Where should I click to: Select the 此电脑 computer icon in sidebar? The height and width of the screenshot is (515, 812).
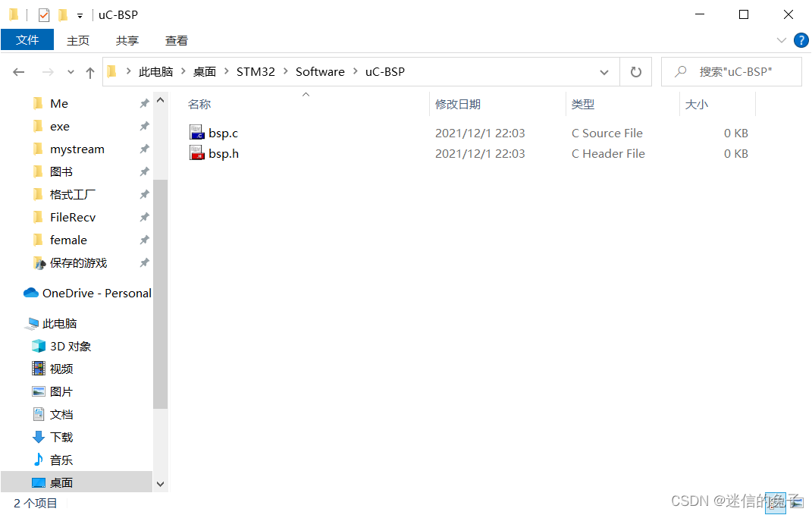click(x=31, y=323)
